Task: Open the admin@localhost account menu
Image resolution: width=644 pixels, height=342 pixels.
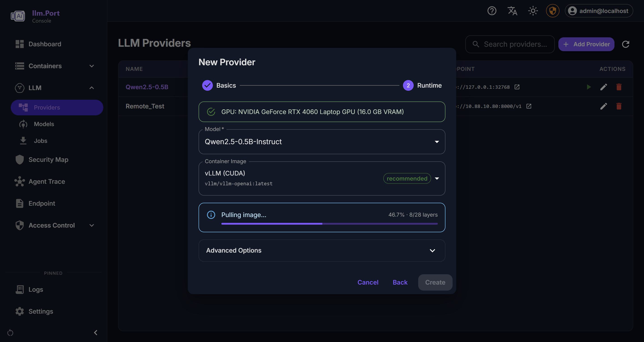Action: [599, 11]
